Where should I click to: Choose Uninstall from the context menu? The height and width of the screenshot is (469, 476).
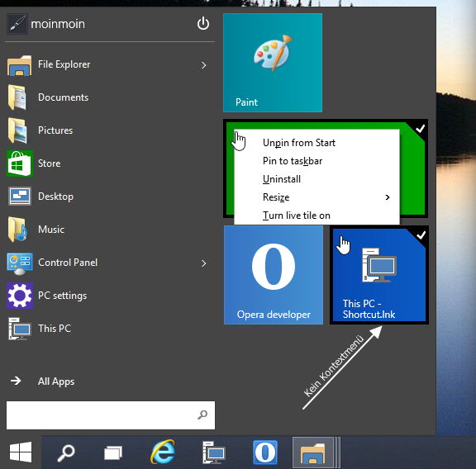tap(282, 179)
